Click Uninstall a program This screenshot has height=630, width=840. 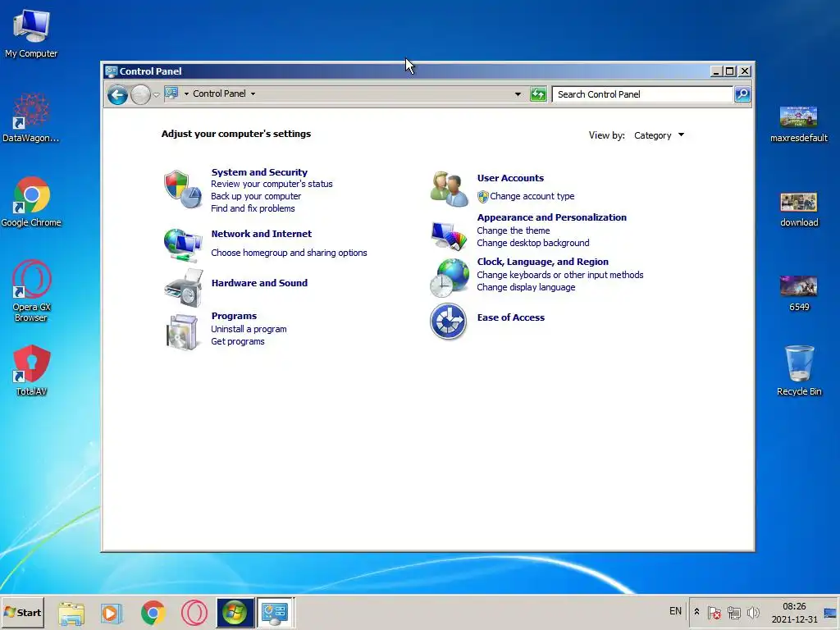click(249, 329)
